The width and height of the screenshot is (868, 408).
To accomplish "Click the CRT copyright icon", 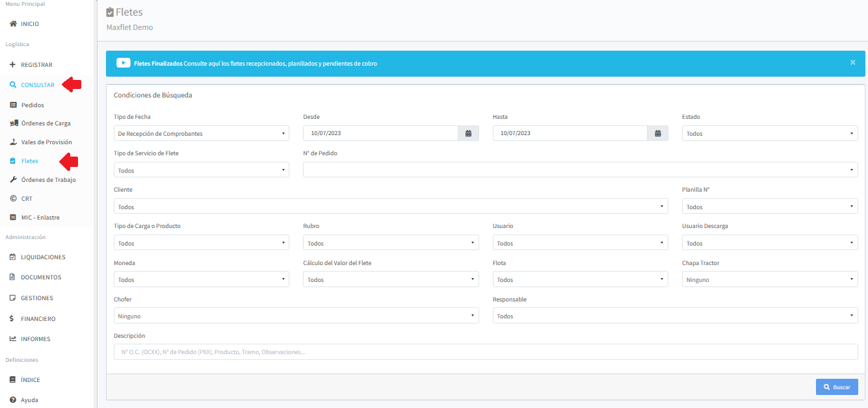I will pos(13,199).
